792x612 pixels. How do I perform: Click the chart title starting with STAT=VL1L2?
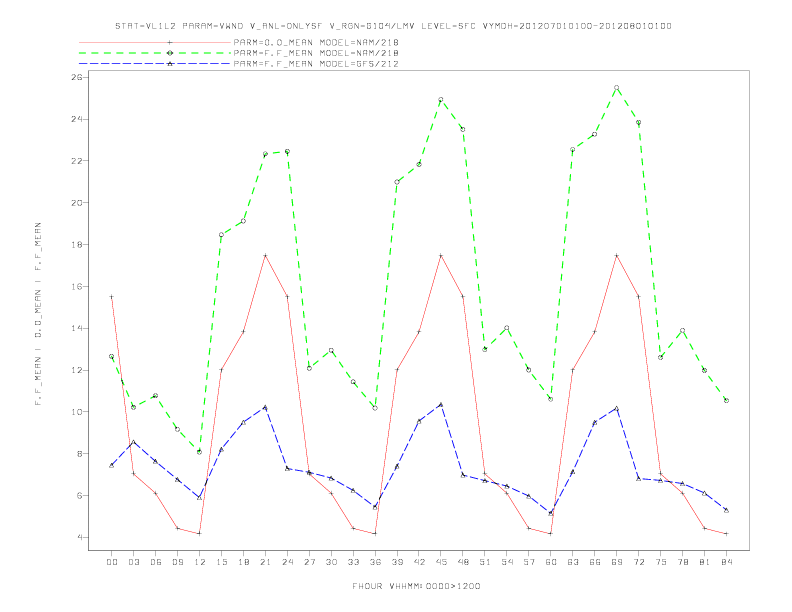coord(393,26)
